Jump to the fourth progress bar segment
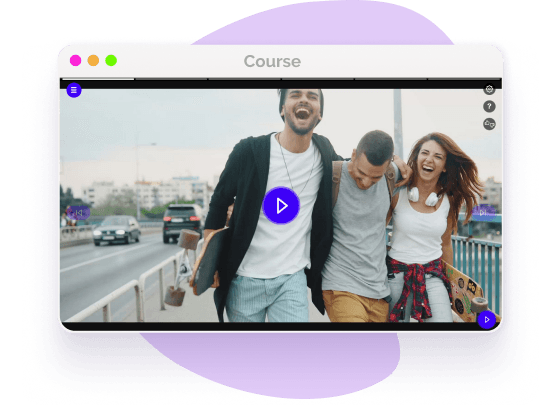The width and height of the screenshot is (548, 406). click(x=318, y=79)
